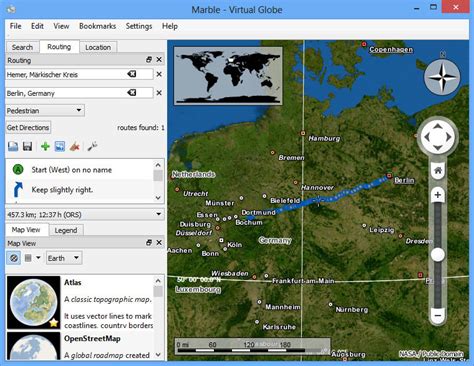Viewport: 474px width, 366px height.
Task: Open route file with the folder icon
Action: click(x=13, y=146)
